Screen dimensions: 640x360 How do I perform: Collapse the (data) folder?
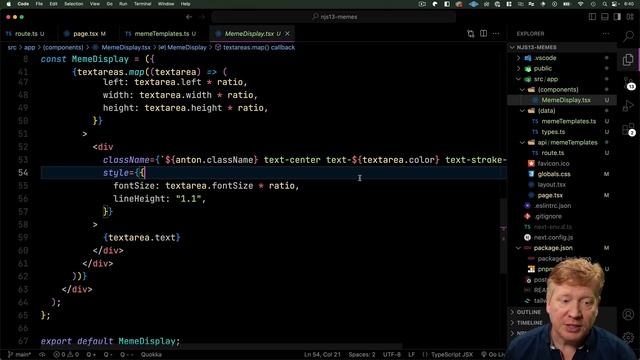tap(522, 111)
